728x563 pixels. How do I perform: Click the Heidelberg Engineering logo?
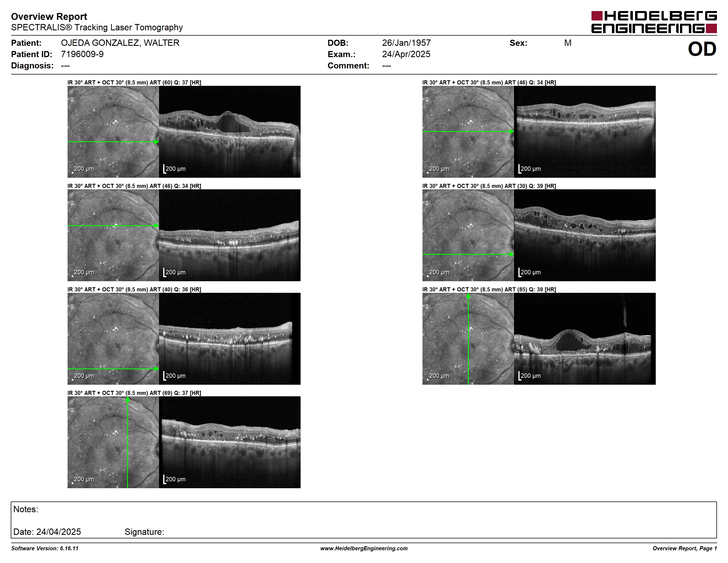coord(654,22)
